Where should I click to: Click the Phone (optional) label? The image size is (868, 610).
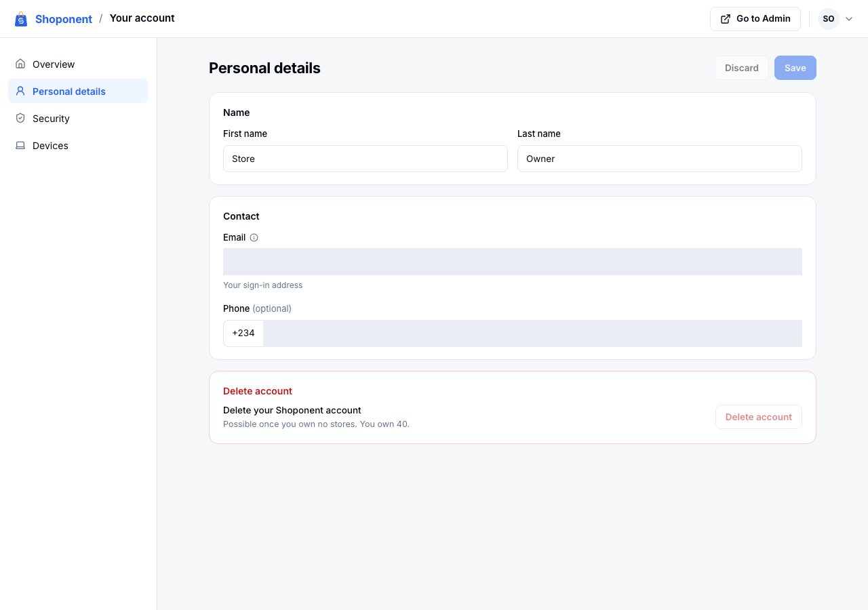(x=257, y=308)
